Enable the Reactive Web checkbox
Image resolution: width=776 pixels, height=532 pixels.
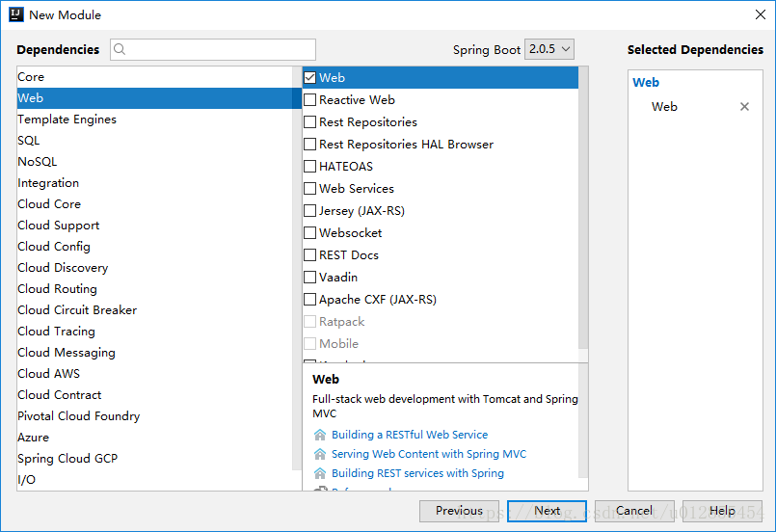[309, 100]
